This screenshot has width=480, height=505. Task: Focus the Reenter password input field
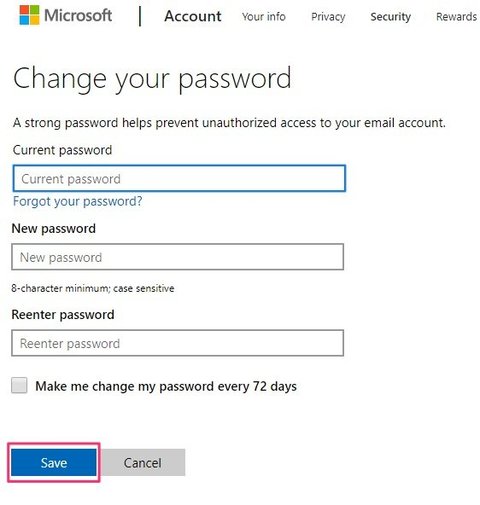click(178, 343)
